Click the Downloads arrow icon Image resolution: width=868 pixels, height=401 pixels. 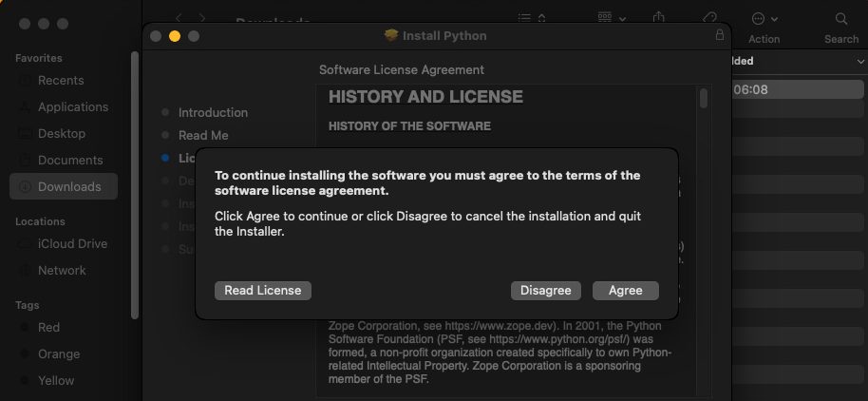coord(25,186)
